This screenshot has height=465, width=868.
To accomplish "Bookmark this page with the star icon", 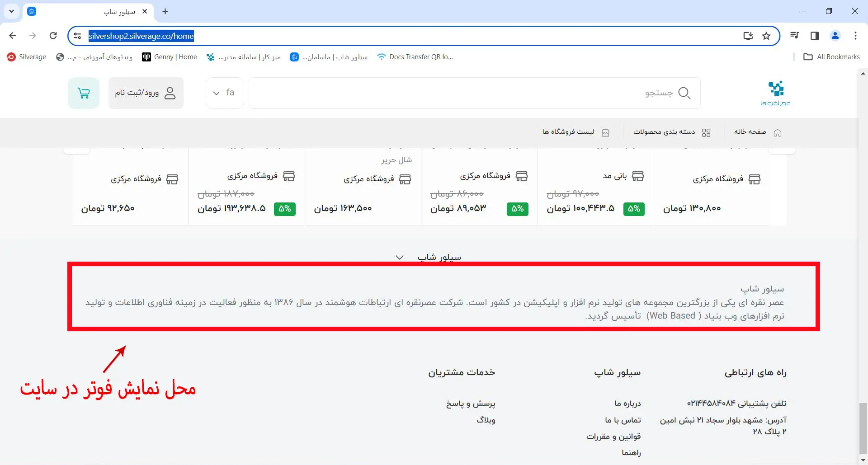I will pos(766,36).
